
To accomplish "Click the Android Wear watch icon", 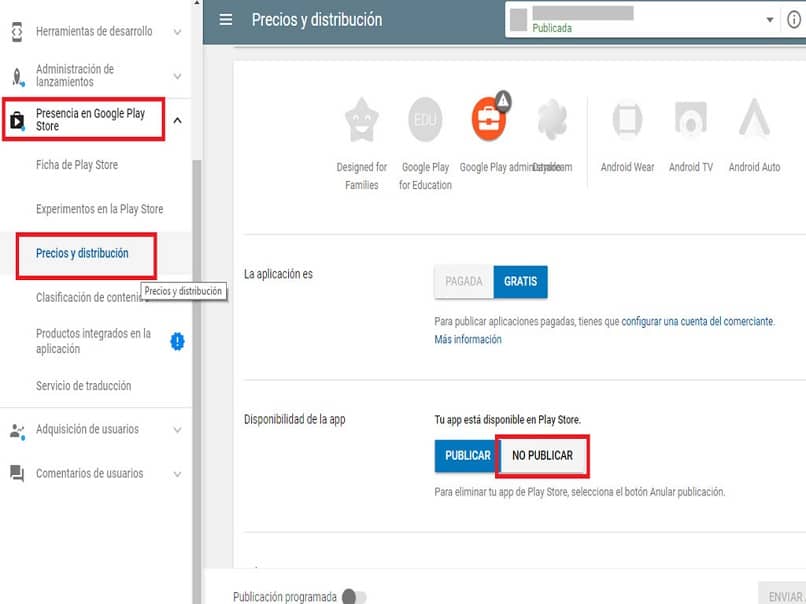I will click(x=627, y=118).
